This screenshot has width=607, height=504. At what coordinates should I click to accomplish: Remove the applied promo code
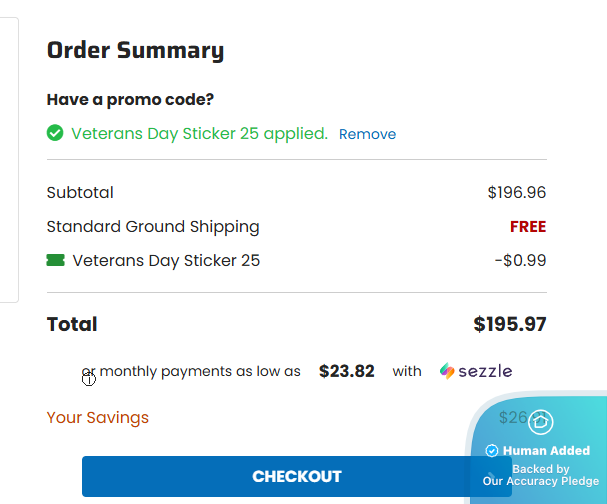pos(367,134)
